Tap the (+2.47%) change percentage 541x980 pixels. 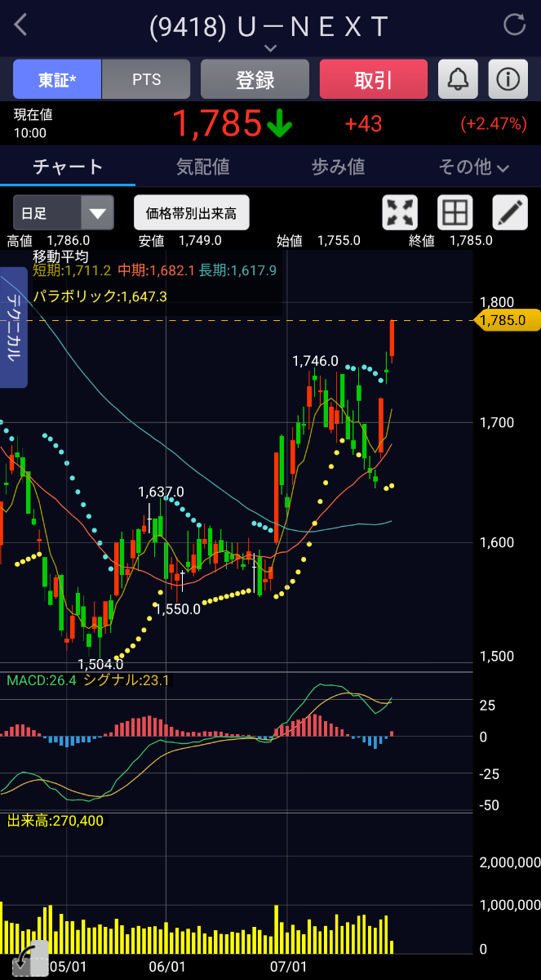(494, 124)
